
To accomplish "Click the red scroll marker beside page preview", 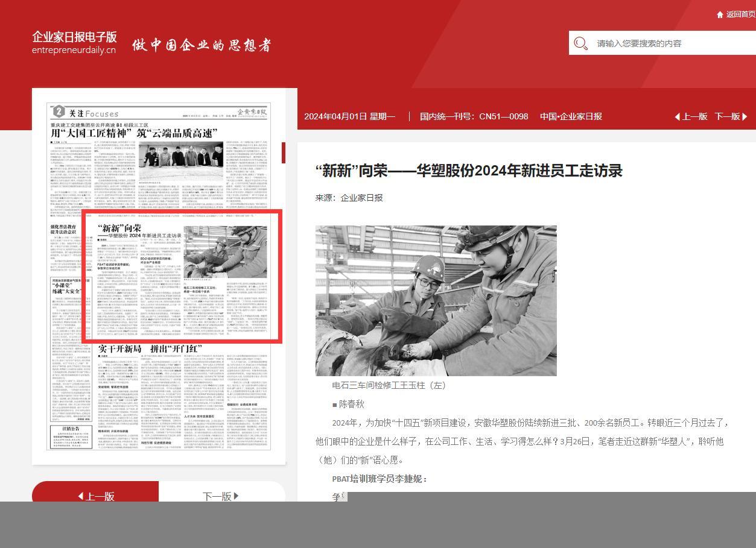I will click(283, 153).
